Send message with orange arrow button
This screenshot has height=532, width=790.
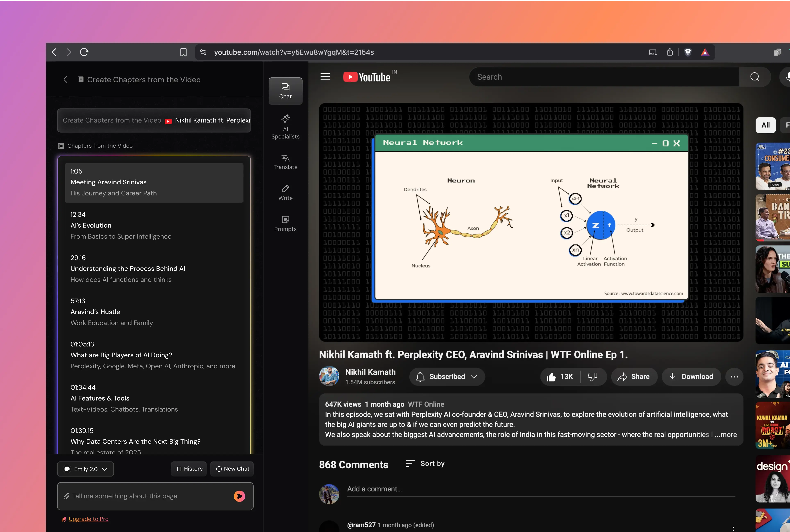[239, 496]
